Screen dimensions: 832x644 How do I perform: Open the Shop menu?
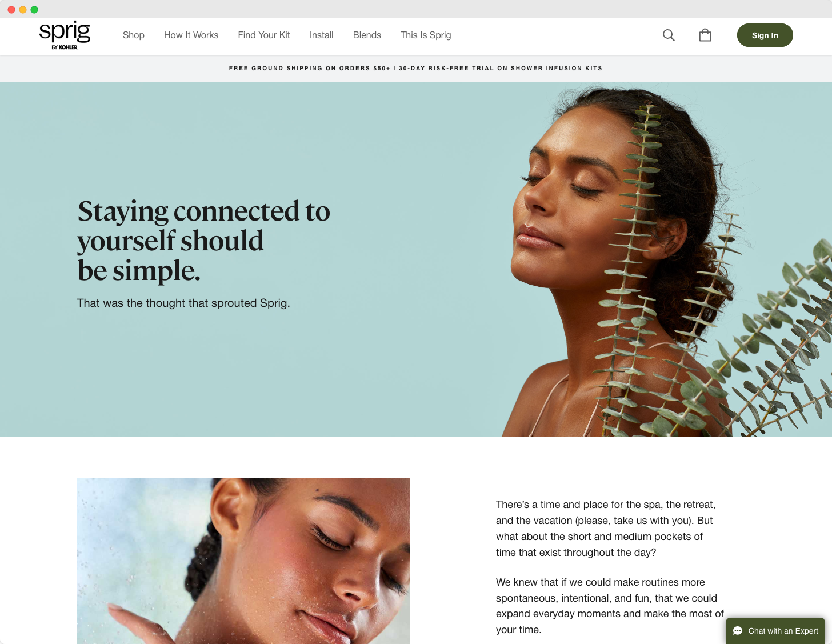point(134,35)
